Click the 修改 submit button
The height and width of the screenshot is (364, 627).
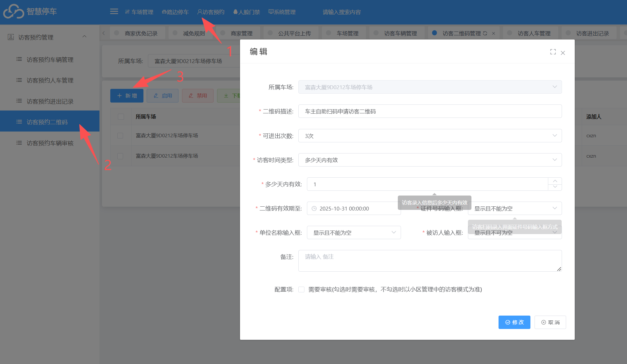(x=514, y=322)
